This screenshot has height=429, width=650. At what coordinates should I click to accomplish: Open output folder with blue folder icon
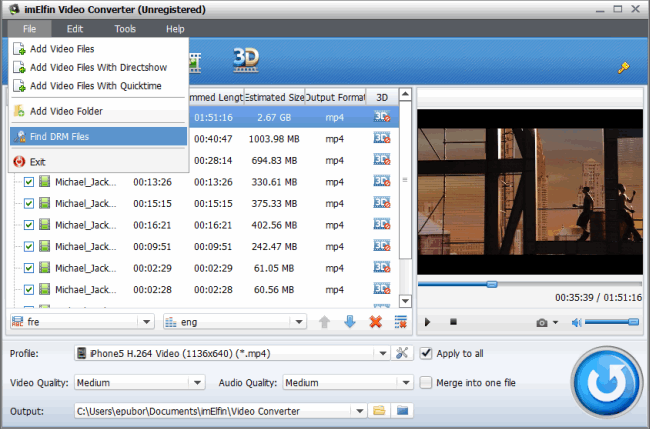click(402, 411)
